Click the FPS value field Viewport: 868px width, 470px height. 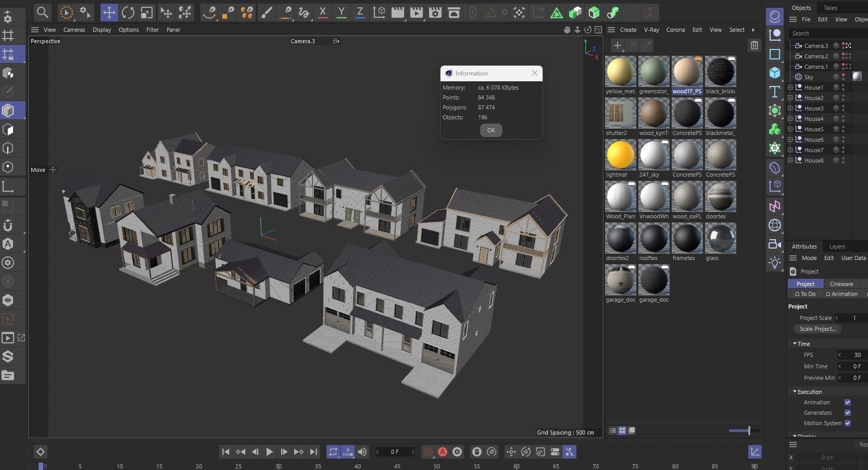(x=854, y=355)
